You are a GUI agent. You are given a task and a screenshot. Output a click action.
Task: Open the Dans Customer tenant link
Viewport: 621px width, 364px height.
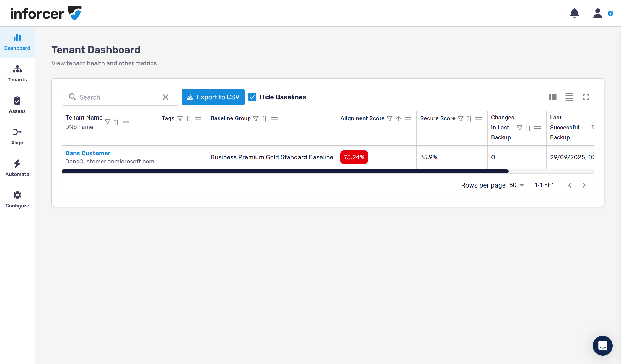click(88, 153)
